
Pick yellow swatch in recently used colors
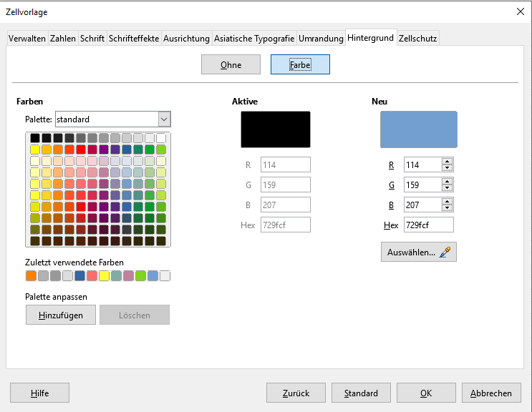click(104, 276)
